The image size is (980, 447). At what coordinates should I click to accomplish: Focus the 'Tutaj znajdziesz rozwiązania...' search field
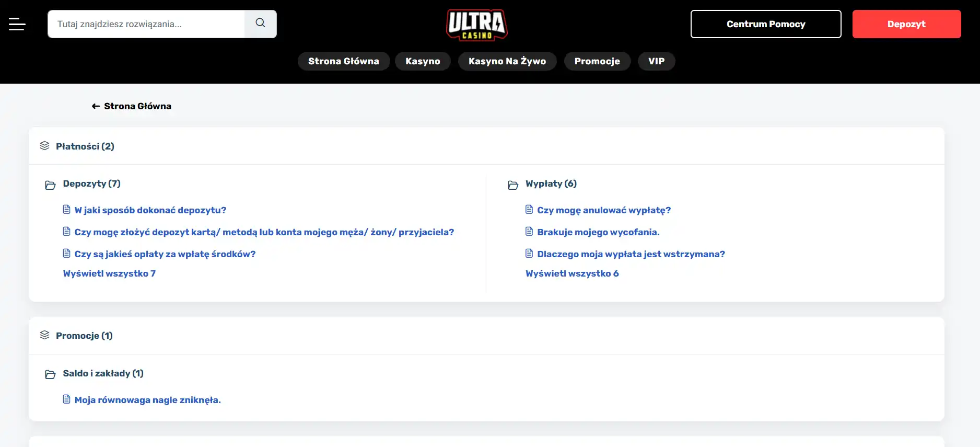146,24
